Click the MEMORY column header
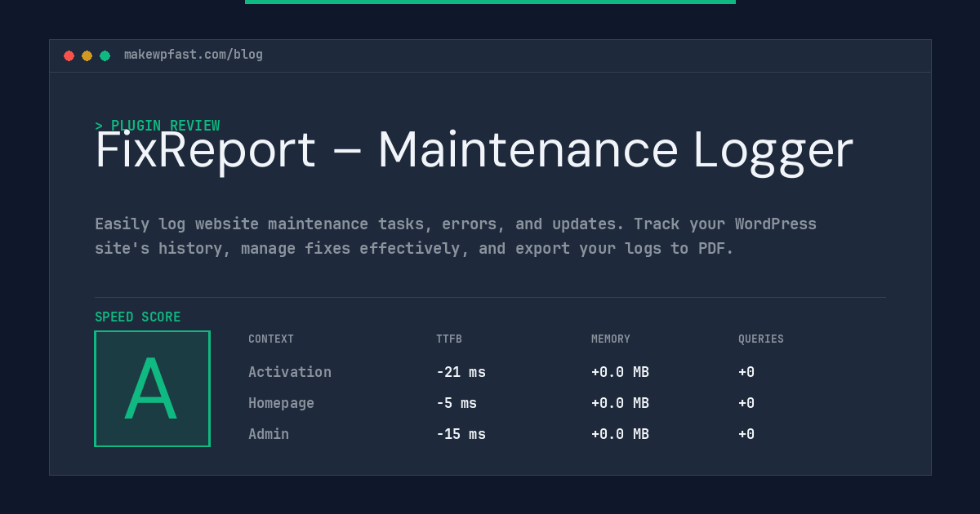The height and width of the screenshot is (514, 980). [x=611, y=339]
